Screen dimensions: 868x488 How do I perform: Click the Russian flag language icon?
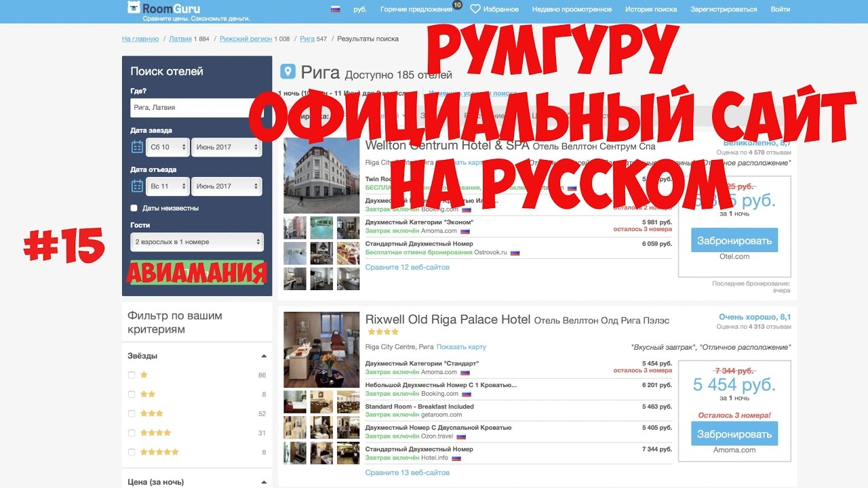pyautogui.click(x=335, y=9)
